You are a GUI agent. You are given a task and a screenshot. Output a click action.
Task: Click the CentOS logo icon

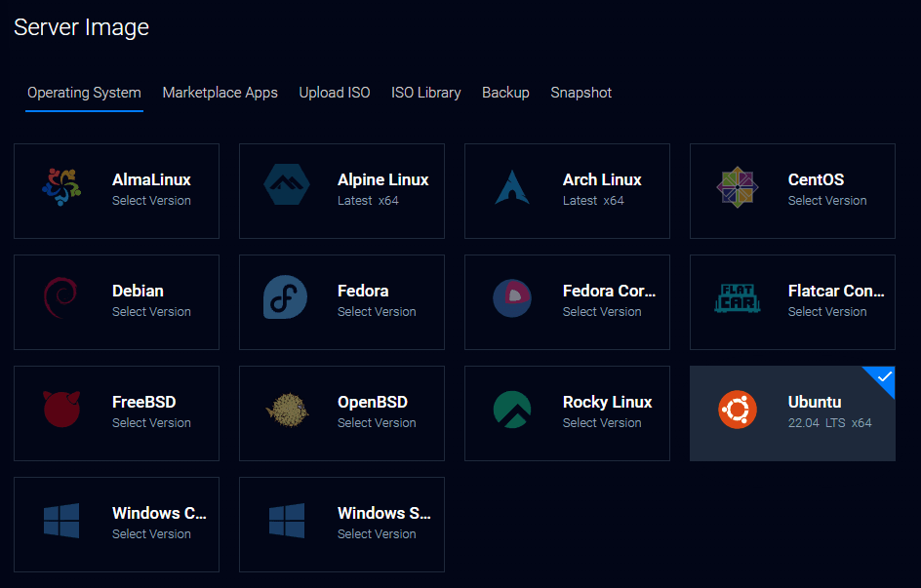737,187
